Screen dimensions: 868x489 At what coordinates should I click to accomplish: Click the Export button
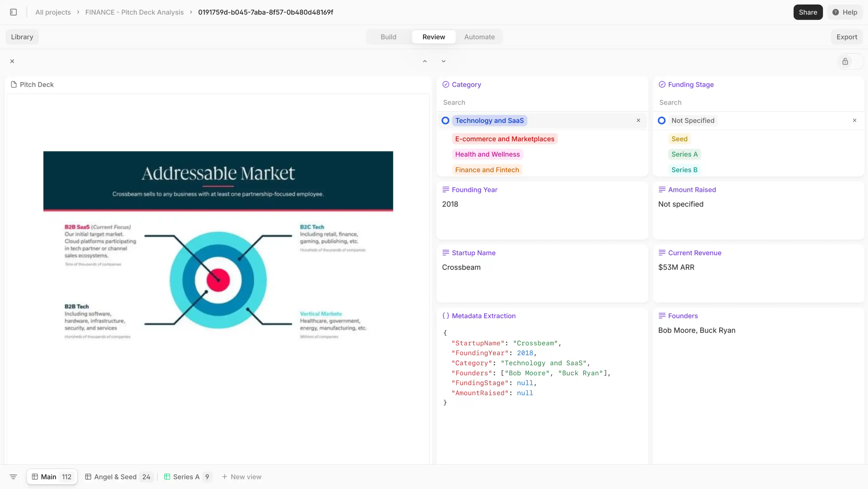pyautogui.click(x=847, y=36)
